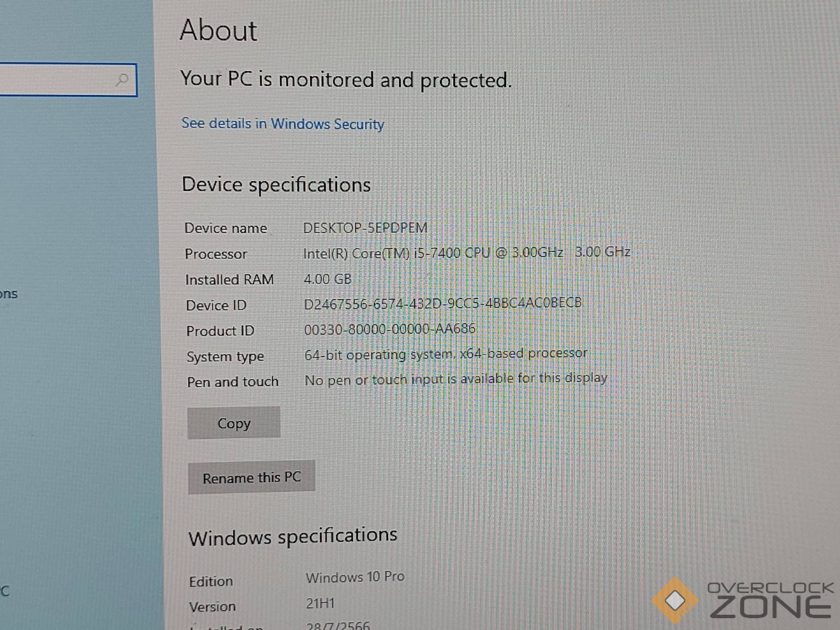Viewport: 840px width, 630px height.
Task: Select the Windows specifications heading
Action: (293, 536)
